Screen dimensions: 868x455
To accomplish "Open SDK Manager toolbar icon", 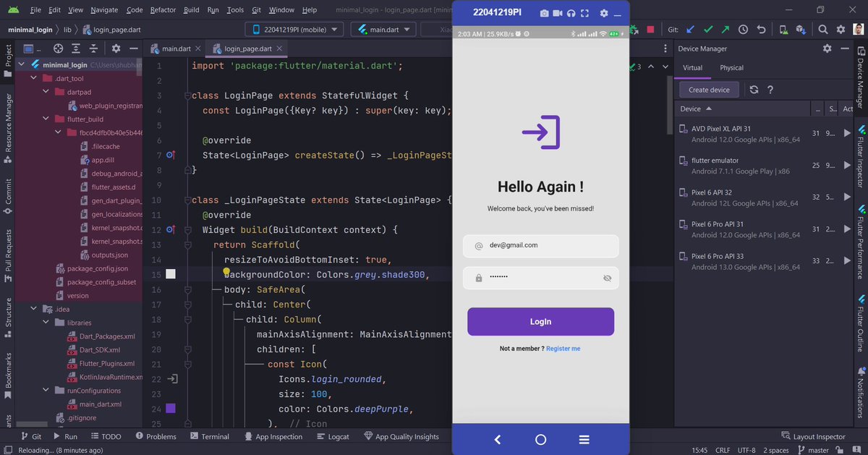I will click(801, 30).
